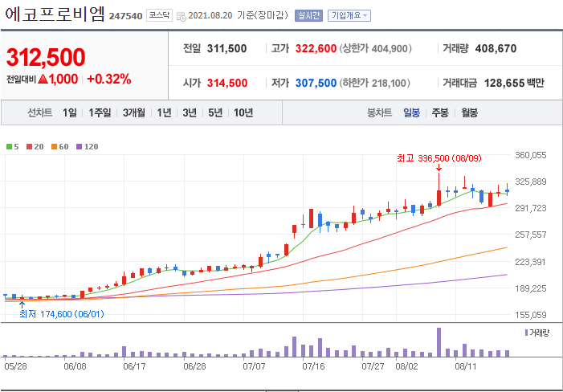Switch to 주봉 weekly candle chart
The width and height of the screenshot is (563, 392).
(x=440, y=112)
